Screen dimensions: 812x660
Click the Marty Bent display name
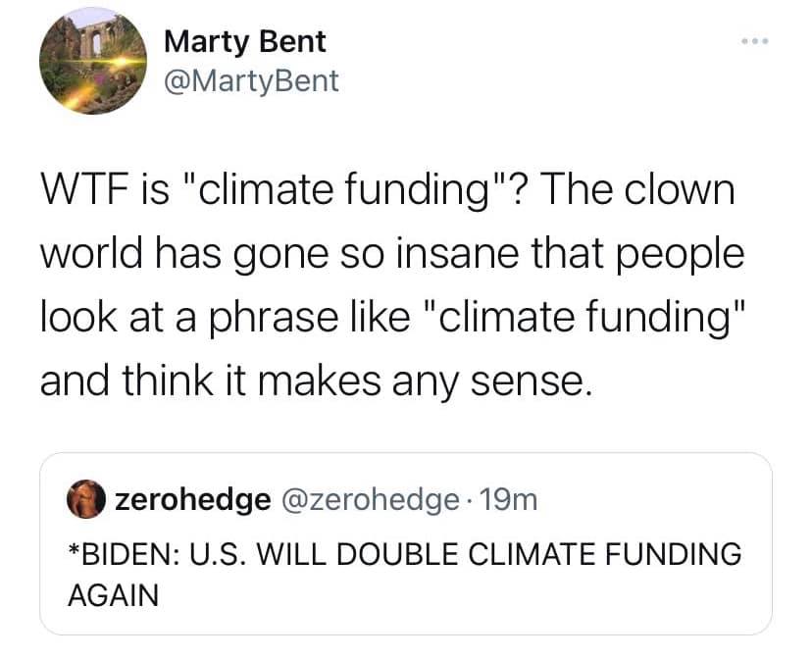(x=245, y=41)
